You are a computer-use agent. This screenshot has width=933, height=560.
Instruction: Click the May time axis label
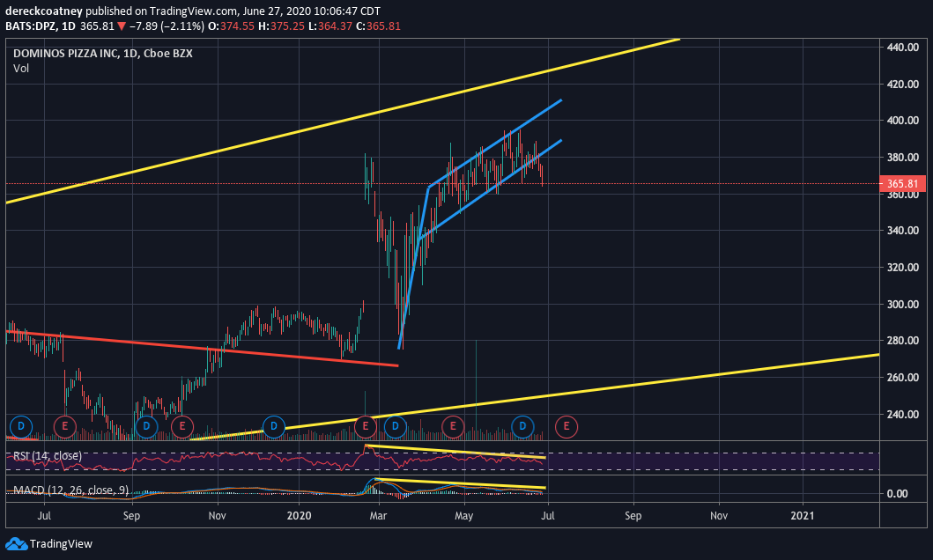click(463, 515)
